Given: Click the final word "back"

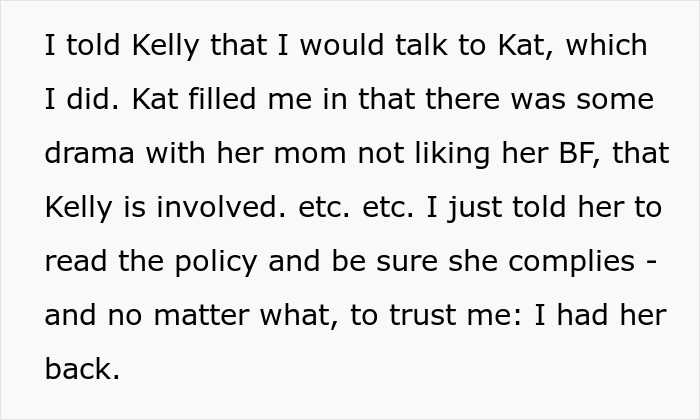Looking at the screenshot, I should click(81, 370).
